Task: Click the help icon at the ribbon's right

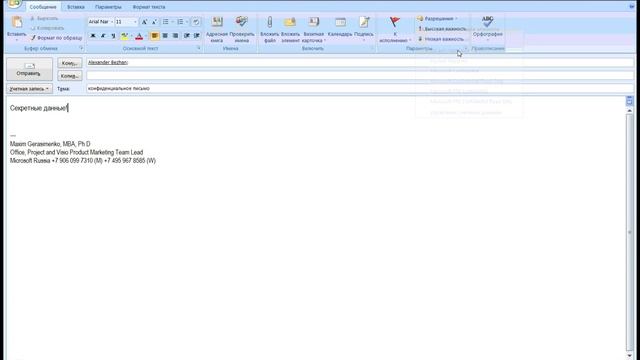Action: [632, 7]
